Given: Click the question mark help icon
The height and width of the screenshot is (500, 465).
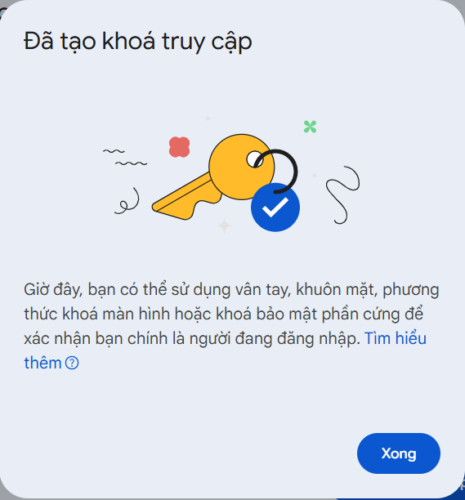Looking at the screenshot, I should click(x=72, y=363).
